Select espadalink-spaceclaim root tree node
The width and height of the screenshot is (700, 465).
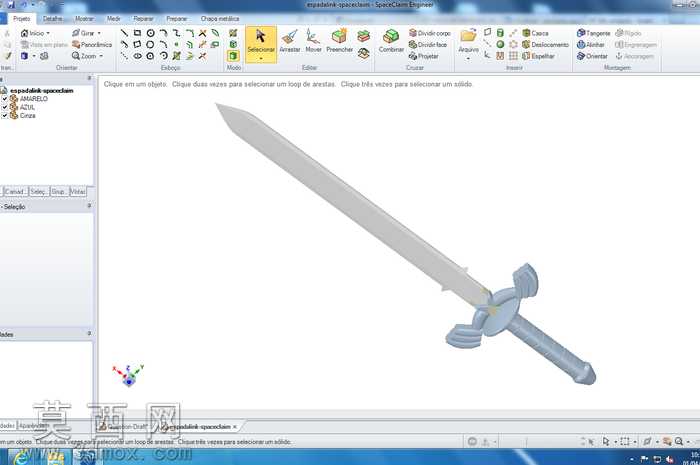coord(42,91)
